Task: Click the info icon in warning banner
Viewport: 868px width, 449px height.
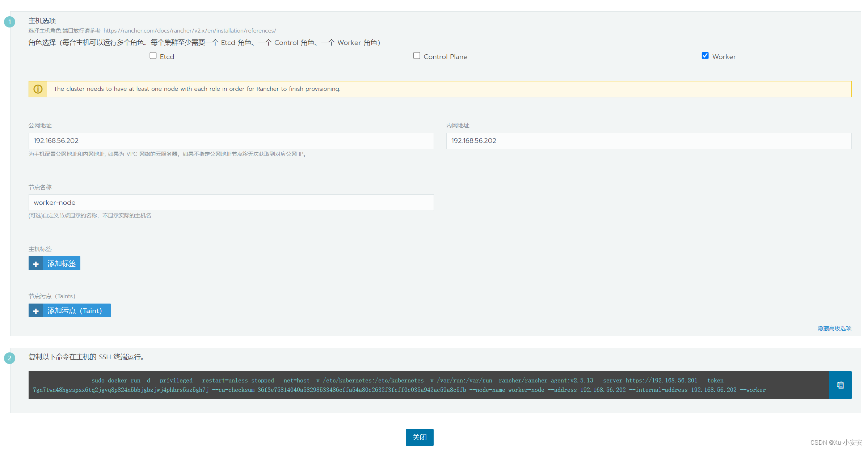Action: [x=38, y=89]
